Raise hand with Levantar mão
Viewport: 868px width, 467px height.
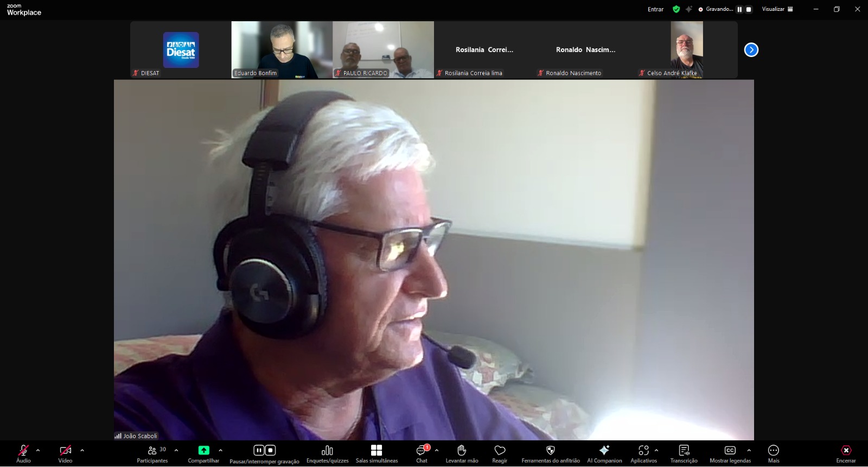click(x=462, y=454)
